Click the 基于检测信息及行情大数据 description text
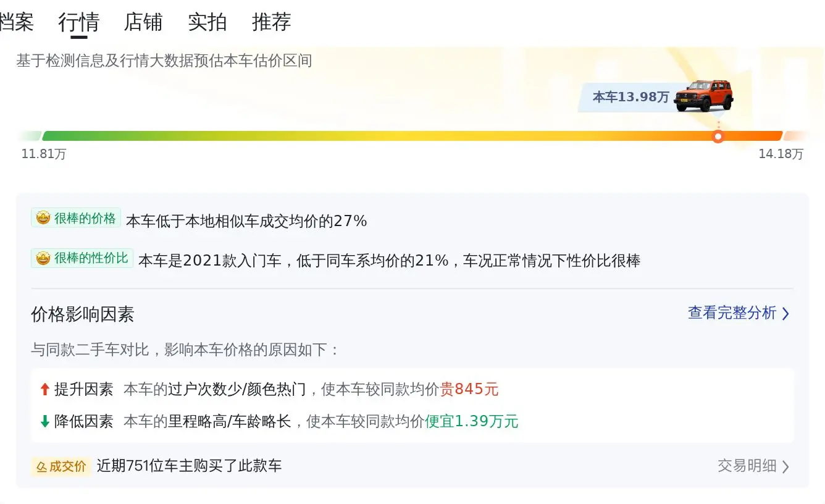This screenshot has height=504, width=825. tap(164, 61)
